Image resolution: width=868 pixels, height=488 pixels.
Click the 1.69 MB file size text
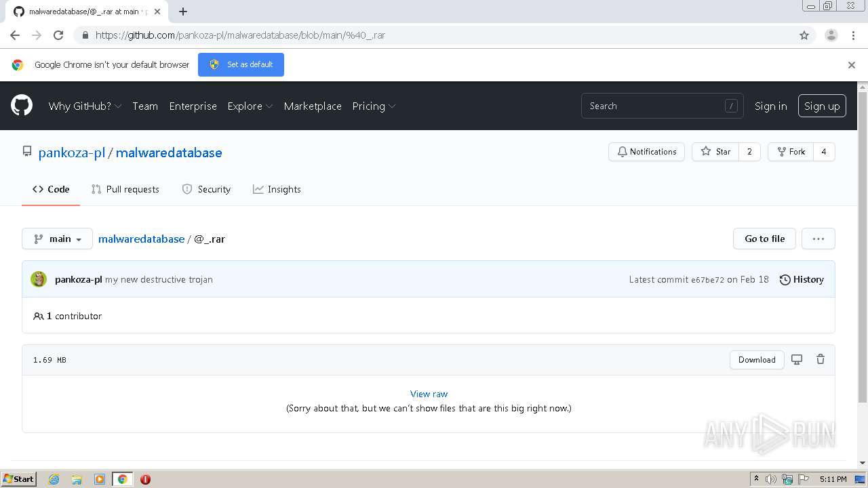pos(50,360)
